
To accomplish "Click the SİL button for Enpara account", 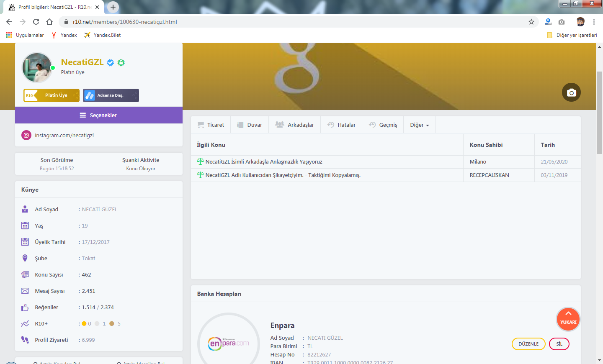I will pyautogui.click(x=559, y=344).
